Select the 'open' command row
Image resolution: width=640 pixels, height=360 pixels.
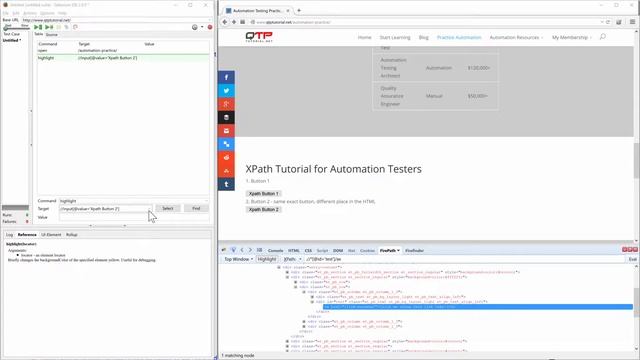tap(123, 51)
